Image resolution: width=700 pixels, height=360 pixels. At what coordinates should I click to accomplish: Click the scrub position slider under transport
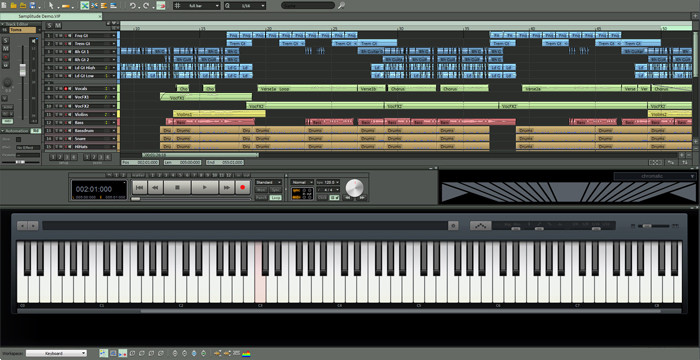[136, 199]
